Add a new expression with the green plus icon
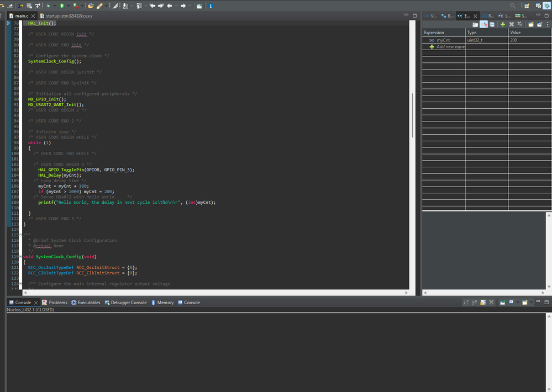 [503, 24]
